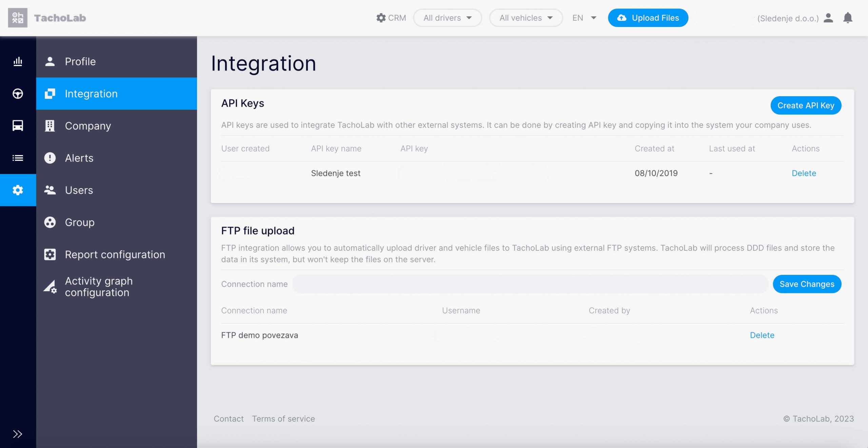Open the statistics bar chart icon
This screenshot has width=868, height=448.
[18, 61]
